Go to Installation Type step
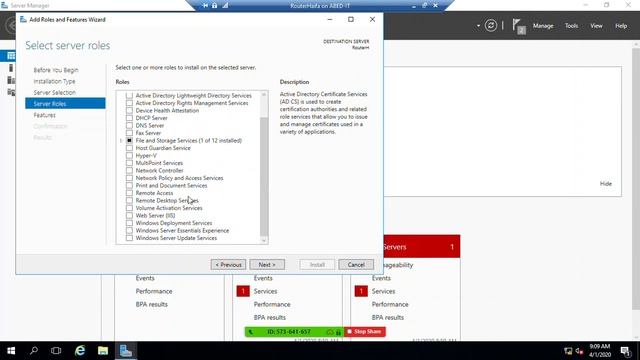Screen dimensions: 640x360 (54, 81)
